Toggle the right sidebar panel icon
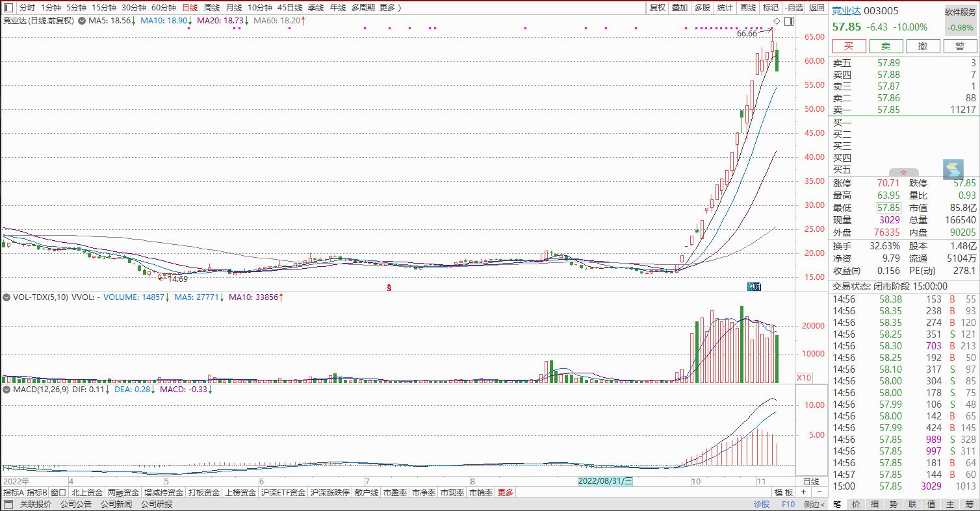Viewport: 980px width, 511px height. pos(788,21)
